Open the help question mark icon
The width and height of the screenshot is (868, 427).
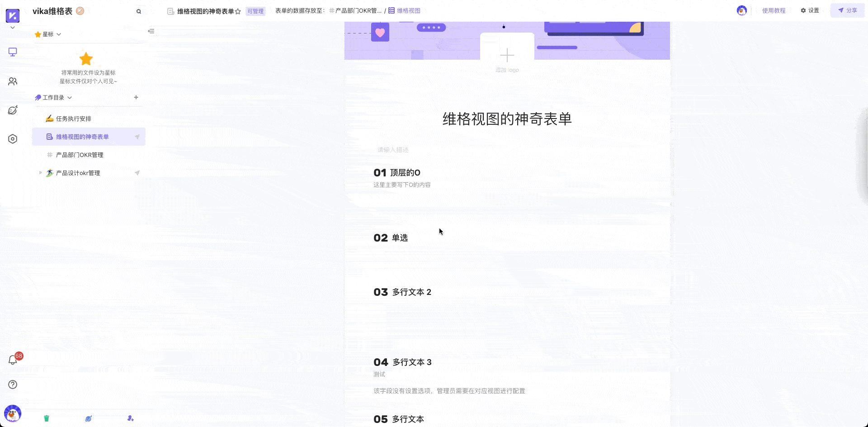coord(13,384)
